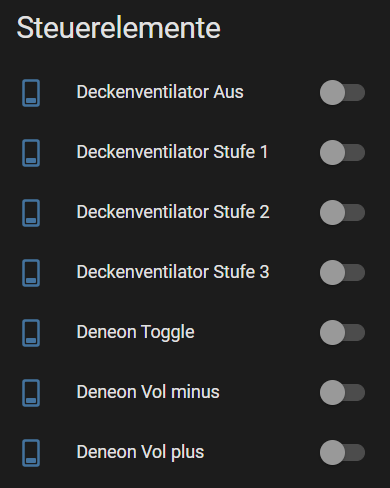390x488 pixels.
Task: Toggle the Deckenventilator Stufe 2 switch
Action: point(342,212)
